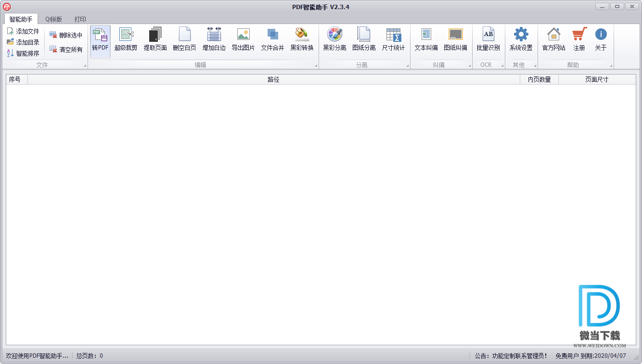Select the 转PDF convert tool
The height and width of the screenshot is (364, 642).
[100, 41]
